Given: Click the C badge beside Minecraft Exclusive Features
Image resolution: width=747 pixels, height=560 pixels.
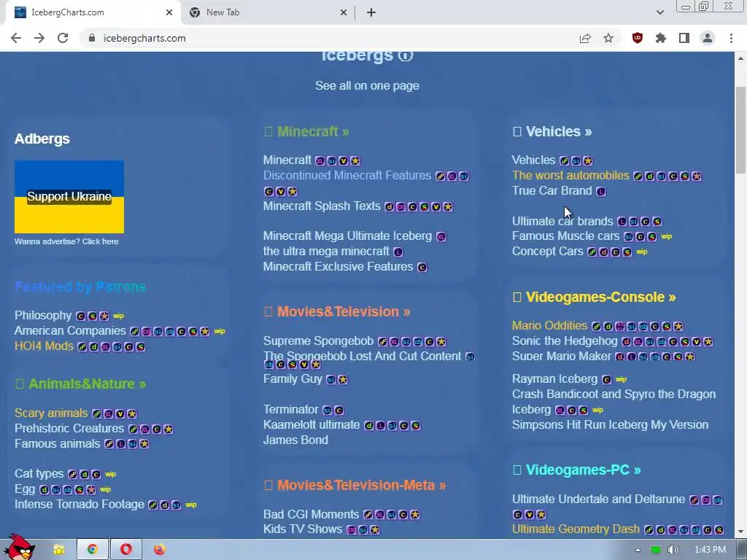Looking at the screenshot, I should pos(422,267).
